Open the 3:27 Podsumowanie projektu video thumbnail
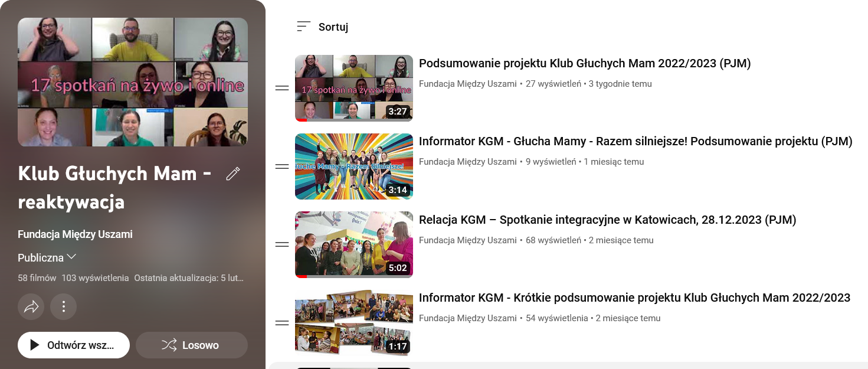This screenshot has height=369, width=868. [x=353, y=88]
